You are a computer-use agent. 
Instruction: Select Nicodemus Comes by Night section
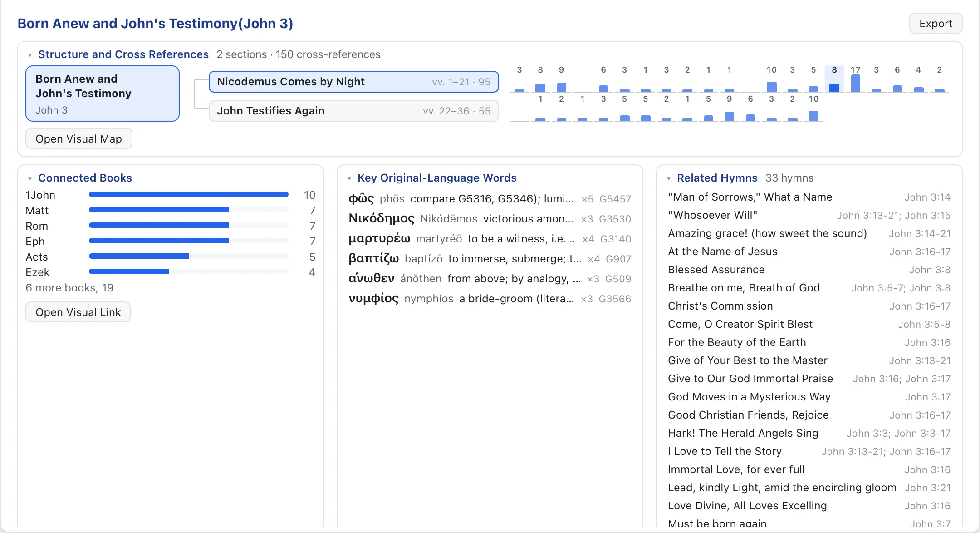coord(354,82)
